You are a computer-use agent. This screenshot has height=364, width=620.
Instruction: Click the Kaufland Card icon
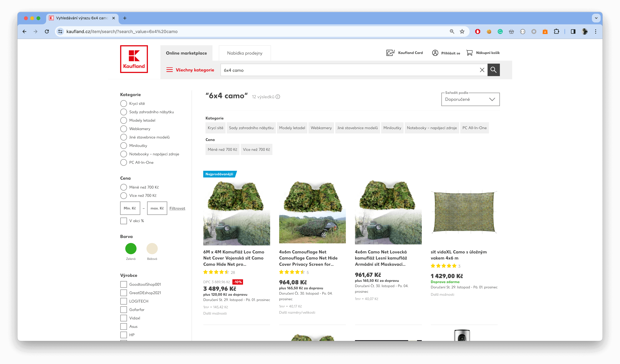[x=391, y=53]
